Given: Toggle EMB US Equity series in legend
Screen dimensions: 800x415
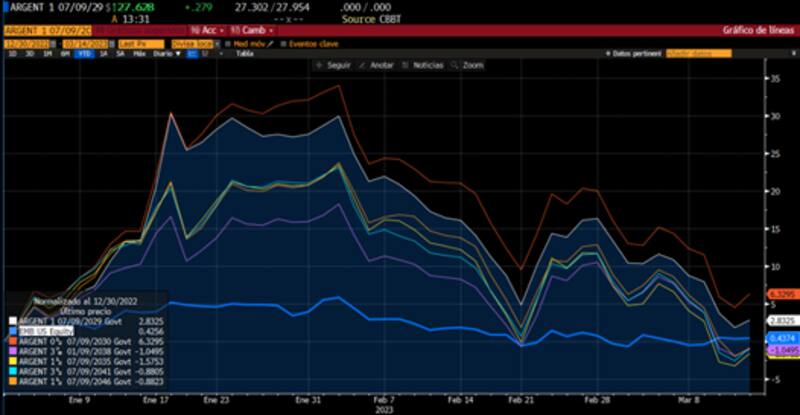Looking at the screenshot, I should pyautogui.click(x=47, y=332).
